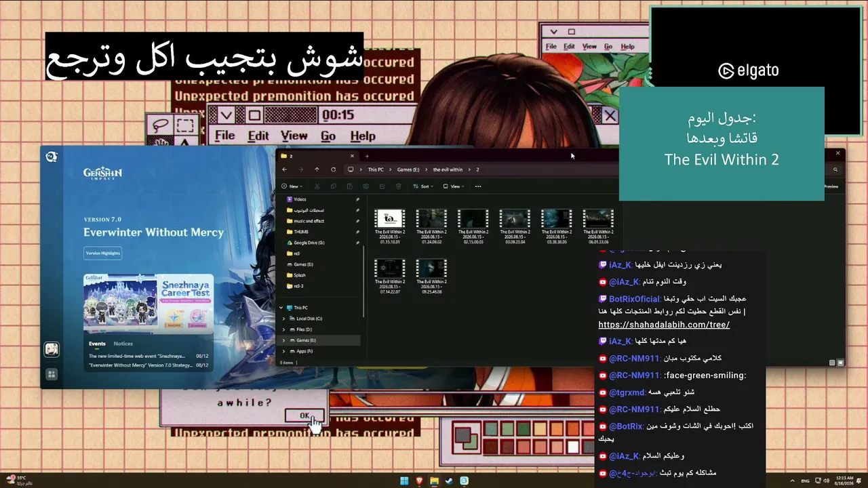Open the See more ellipsis in Explorer toolbar
This screenshot has width=868, height=488.
(478, 186)
